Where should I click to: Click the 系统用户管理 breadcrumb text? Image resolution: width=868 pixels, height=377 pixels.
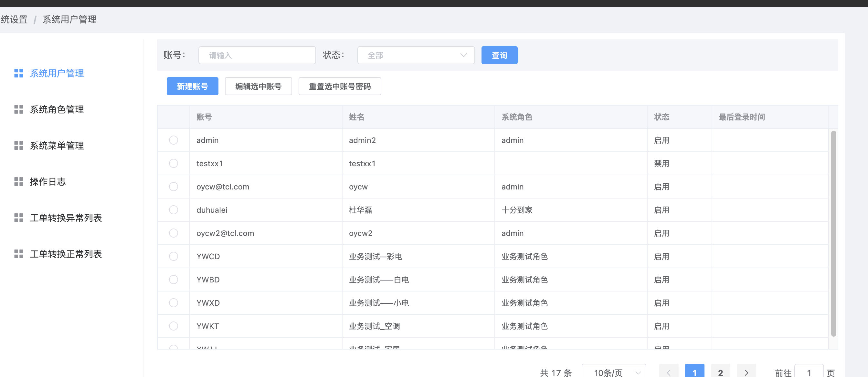69,19
